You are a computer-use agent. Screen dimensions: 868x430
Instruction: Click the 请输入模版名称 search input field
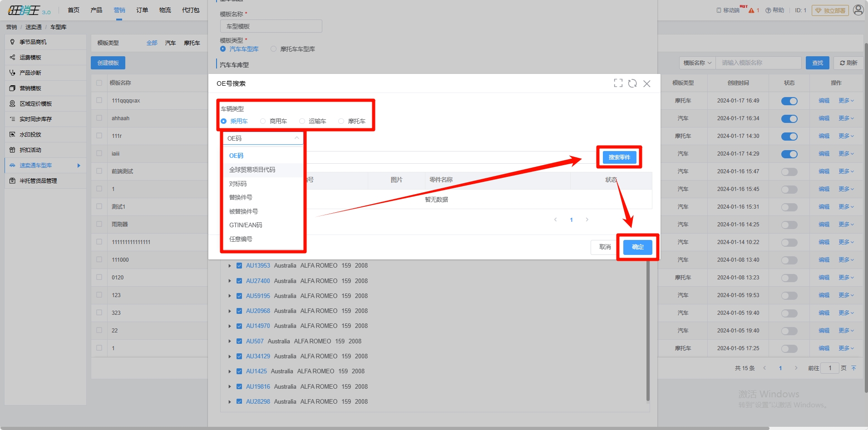[x=758, y=63]
